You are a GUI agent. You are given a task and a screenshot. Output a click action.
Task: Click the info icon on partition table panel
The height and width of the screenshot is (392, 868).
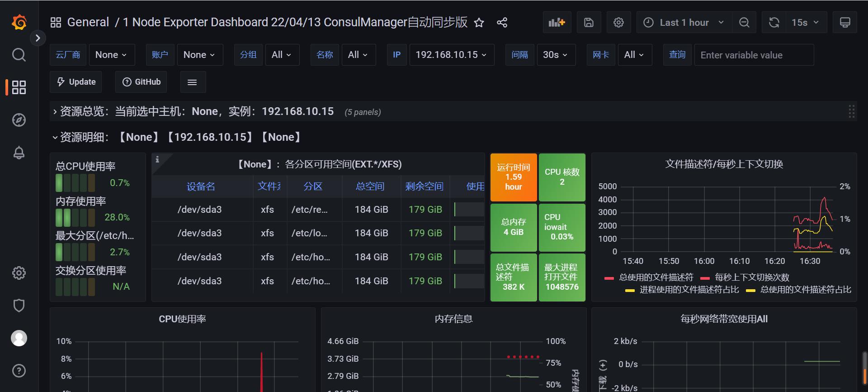157,159
